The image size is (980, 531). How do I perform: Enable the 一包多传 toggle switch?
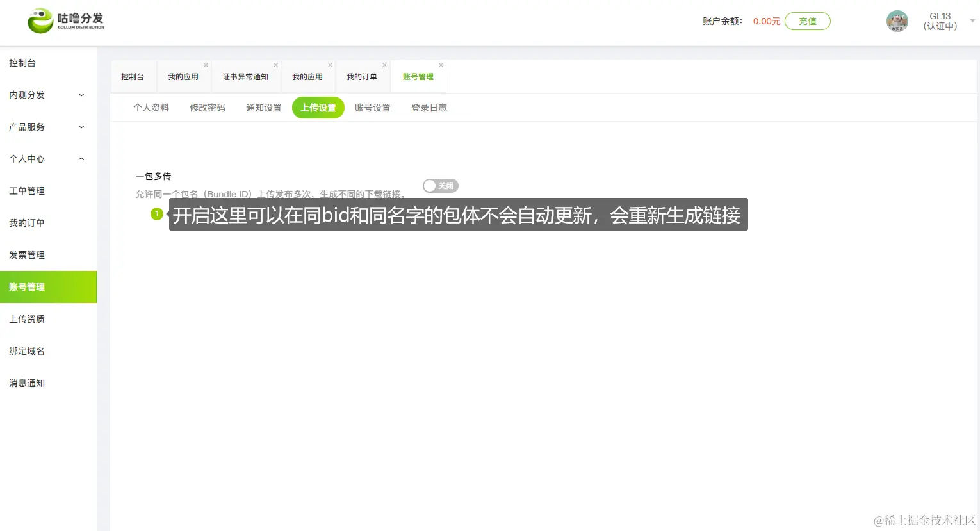[x=440, y=185]
